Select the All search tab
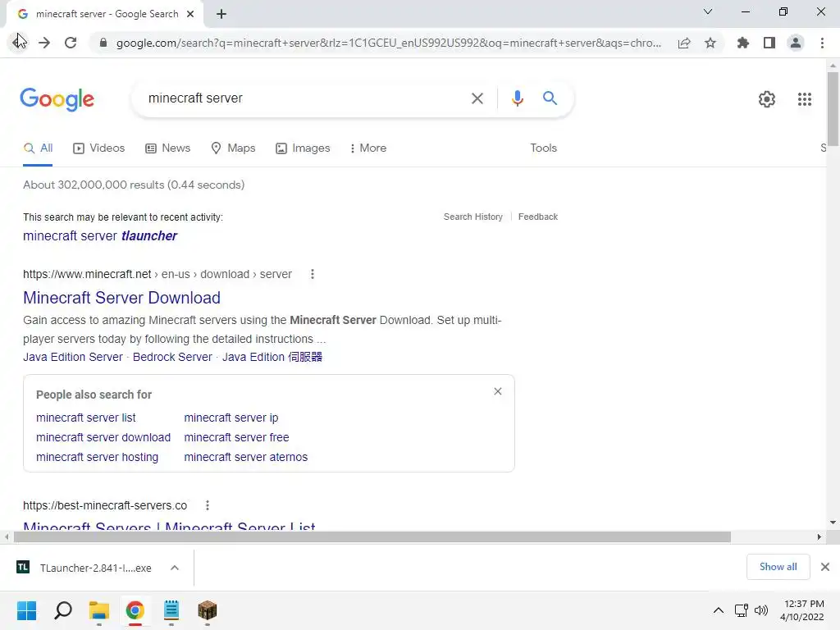 [38, 148]
